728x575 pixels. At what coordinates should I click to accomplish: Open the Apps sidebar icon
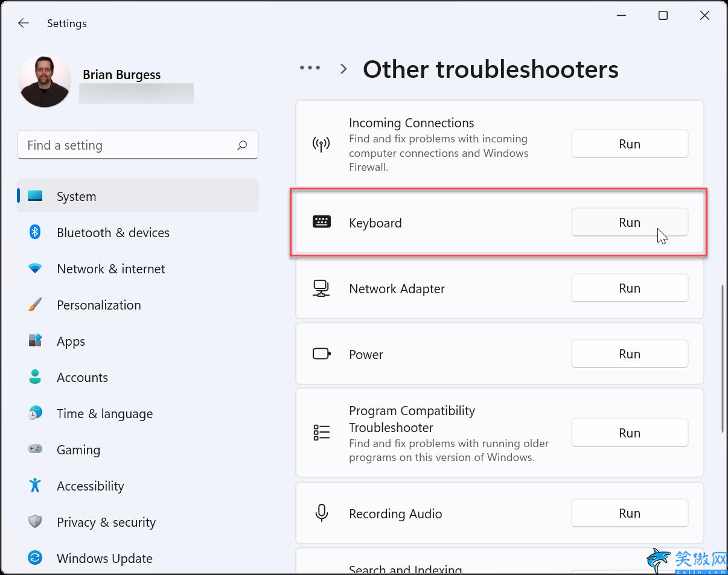click(x=35, y=341)
